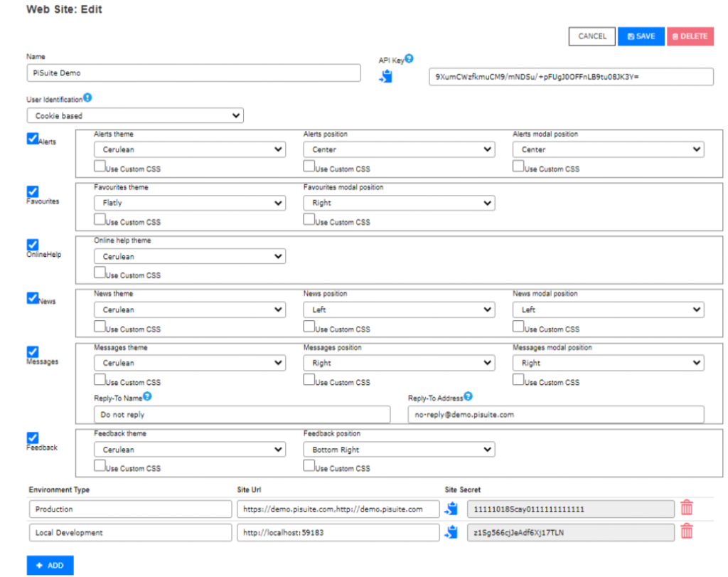The image size is (728, 577).
Task: Copy the API Key to clipboard
Action: click(x=386, y=76)
